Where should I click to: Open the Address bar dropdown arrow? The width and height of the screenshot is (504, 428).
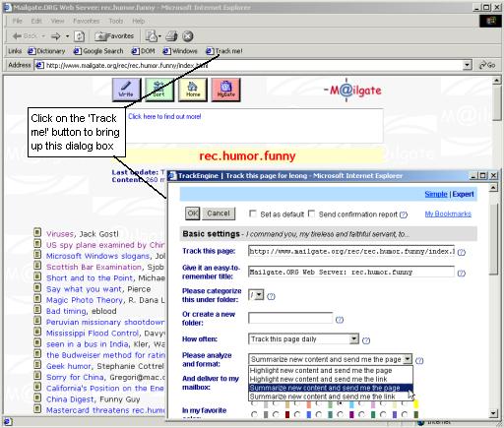point(468,65)
